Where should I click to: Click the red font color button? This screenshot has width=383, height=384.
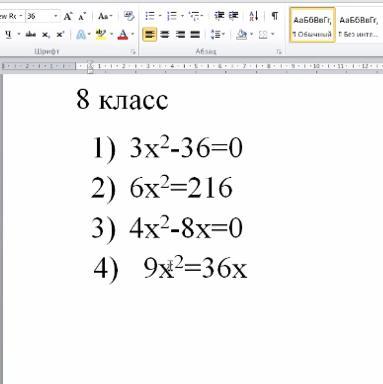(x=123, y=34)
